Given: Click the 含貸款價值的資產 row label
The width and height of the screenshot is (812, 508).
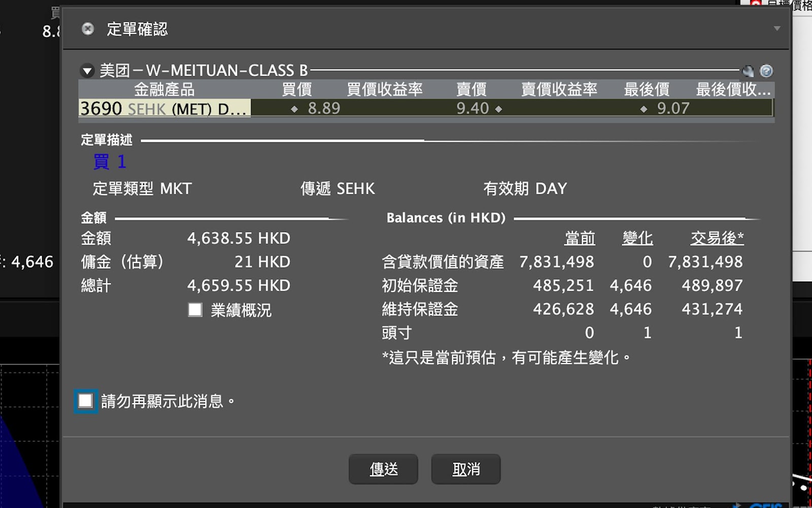Looking at the screenshot, I should click(443, 262).
